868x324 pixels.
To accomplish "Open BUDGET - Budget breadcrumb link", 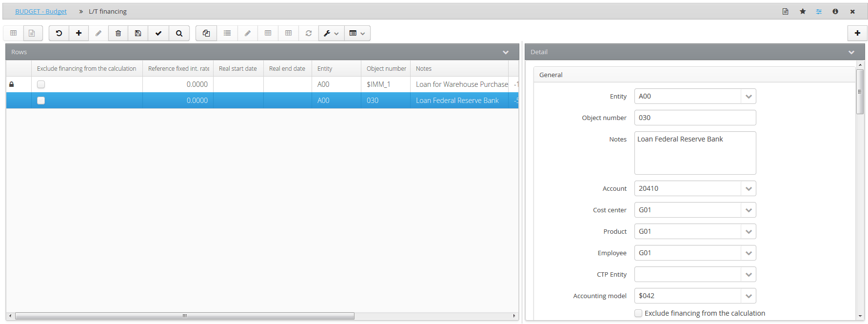I will tap(41, 11).
